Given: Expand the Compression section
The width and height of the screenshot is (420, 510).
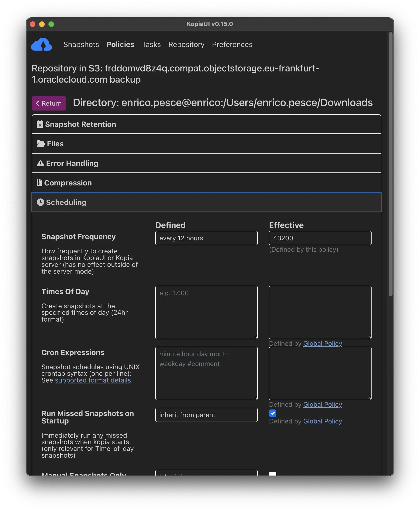Looking at the screenshot, I should pyautogui.click(x=206, y=183).
